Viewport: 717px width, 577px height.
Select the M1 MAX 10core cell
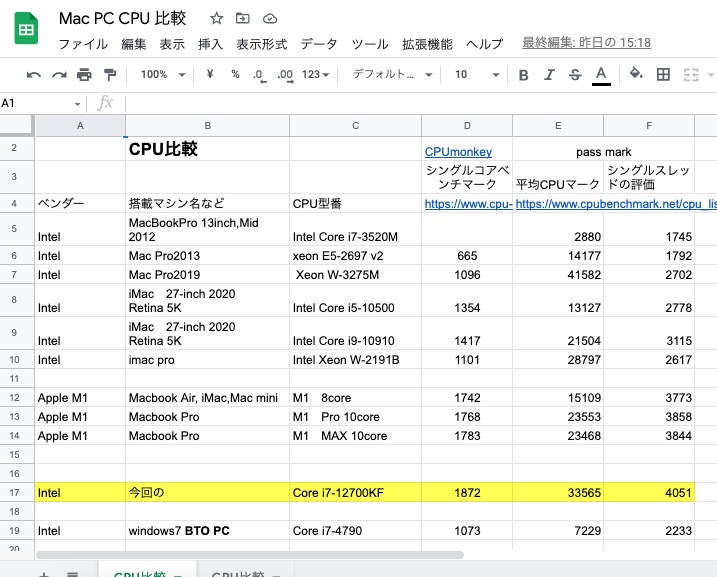[355, 436]
